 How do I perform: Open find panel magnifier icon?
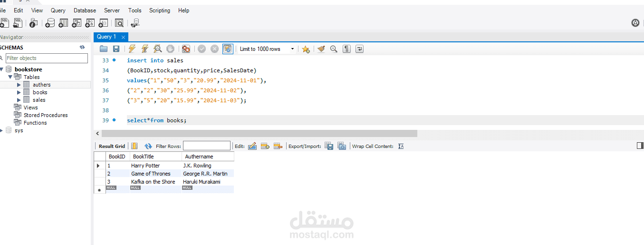334,49
